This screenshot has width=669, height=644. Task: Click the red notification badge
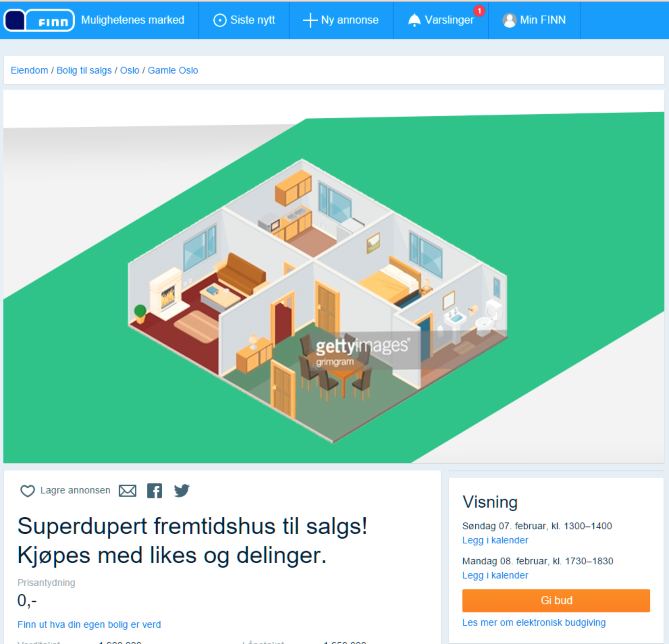tap(479, 11)
